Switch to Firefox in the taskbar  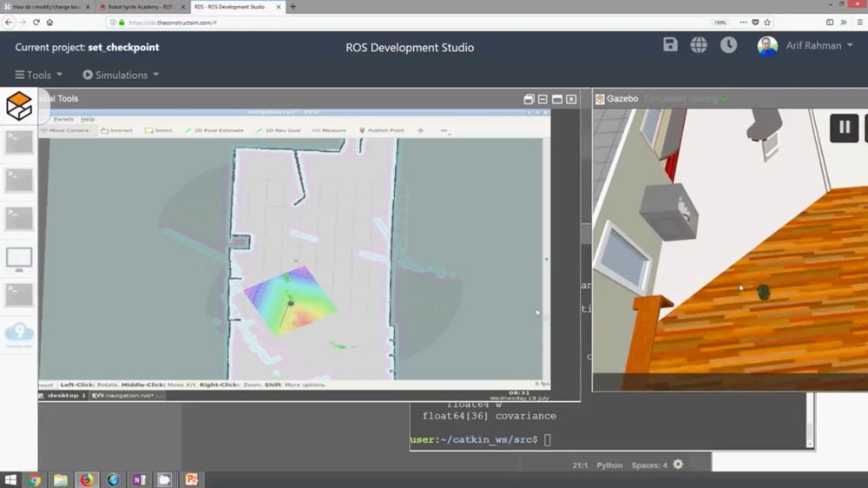click(87, 479)
